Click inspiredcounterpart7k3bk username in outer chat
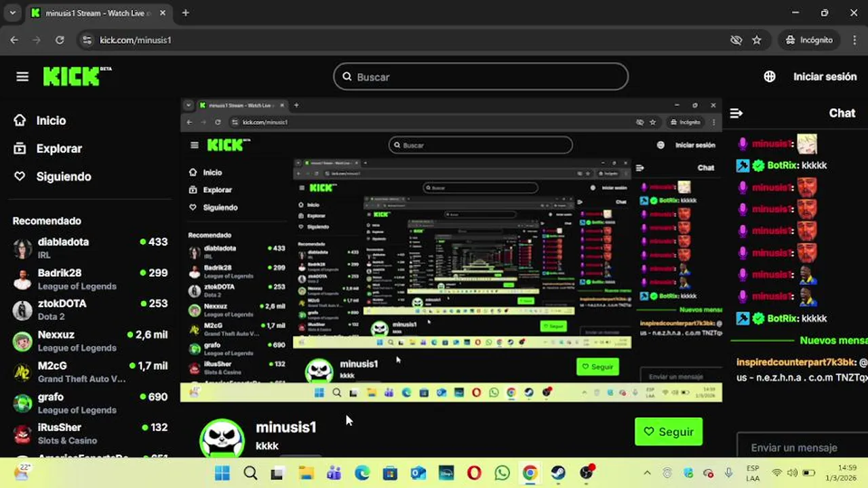This screenshot has height=488, width=868. pos(795,363)
